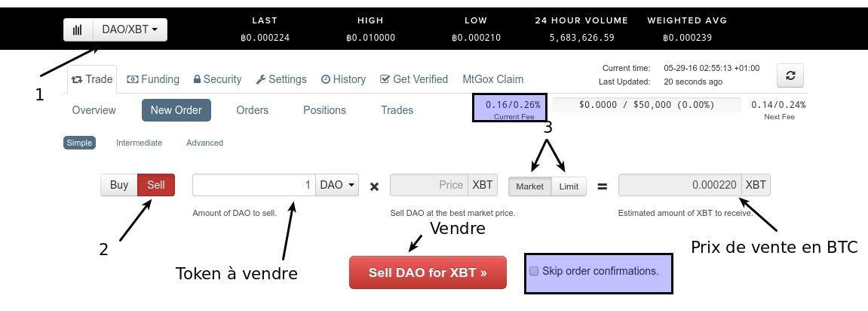Click the chart bars icon button
Viewport: 868px width, 311px height.
pos(78,30)
